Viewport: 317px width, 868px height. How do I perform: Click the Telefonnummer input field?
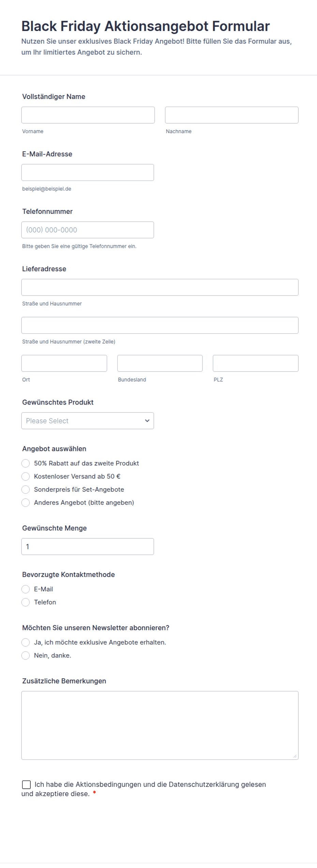click(88, 230)
